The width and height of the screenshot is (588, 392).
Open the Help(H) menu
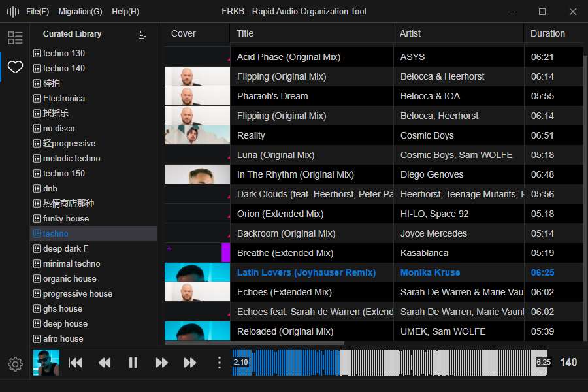point(125,12)
